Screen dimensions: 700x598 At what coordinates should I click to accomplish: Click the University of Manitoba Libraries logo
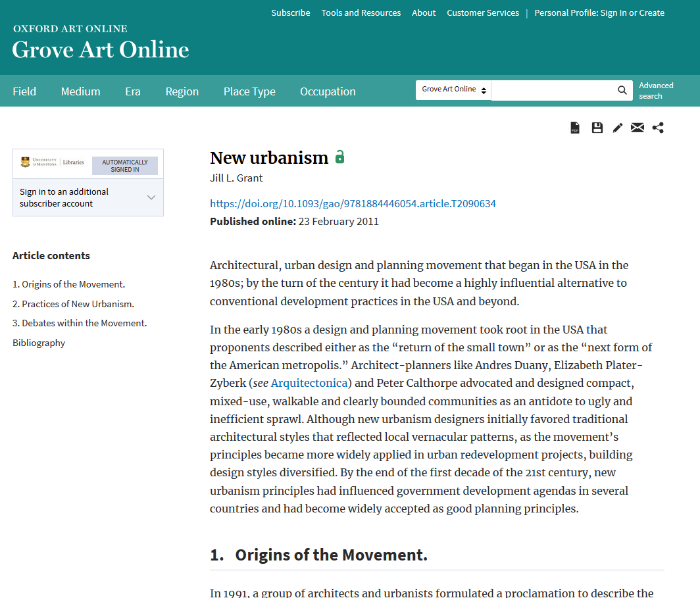pos(52,162)
